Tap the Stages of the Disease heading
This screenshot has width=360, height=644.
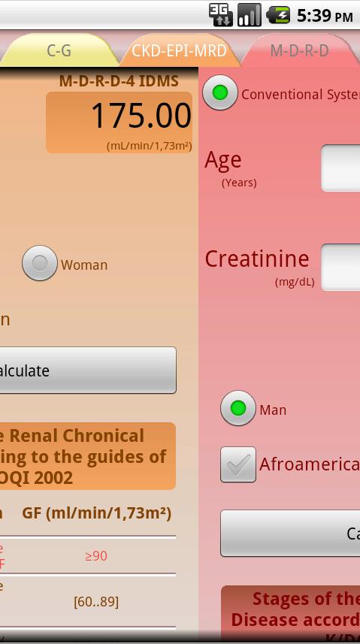click(x=291, y=615)
